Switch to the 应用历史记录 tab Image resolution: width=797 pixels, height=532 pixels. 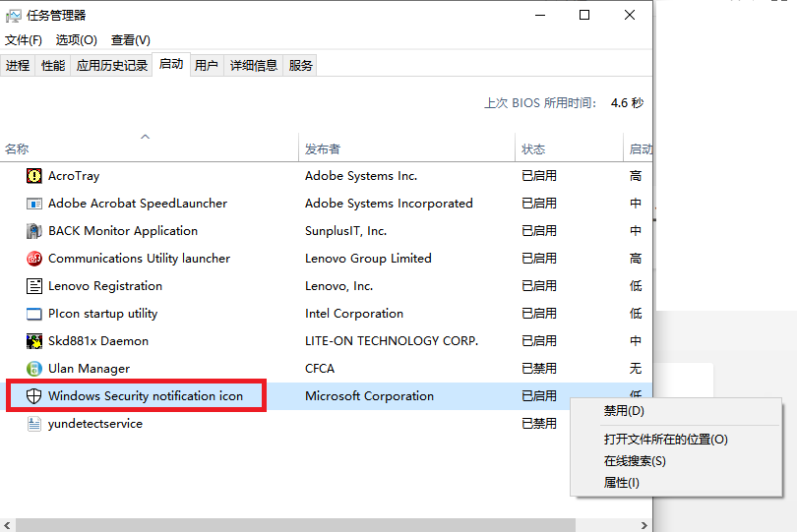point(112,65)
